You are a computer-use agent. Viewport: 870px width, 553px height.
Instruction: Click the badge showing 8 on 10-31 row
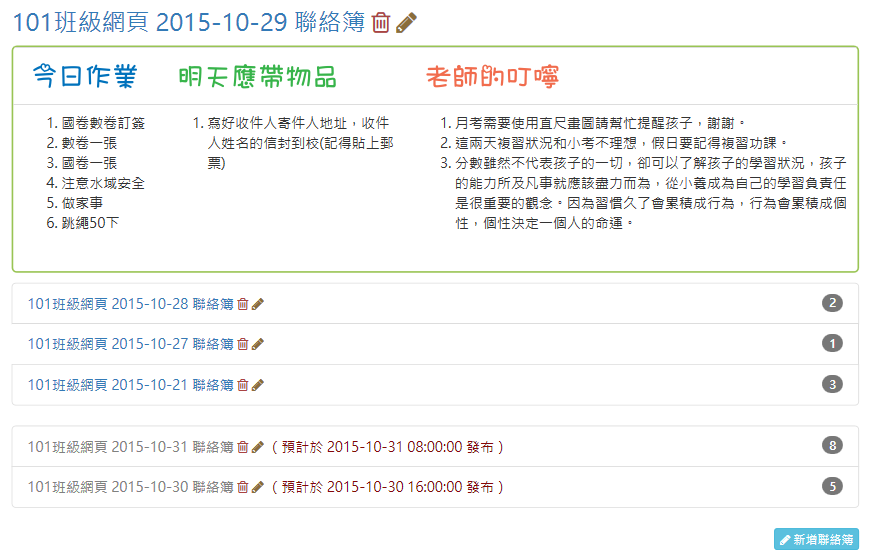[832, 446]
